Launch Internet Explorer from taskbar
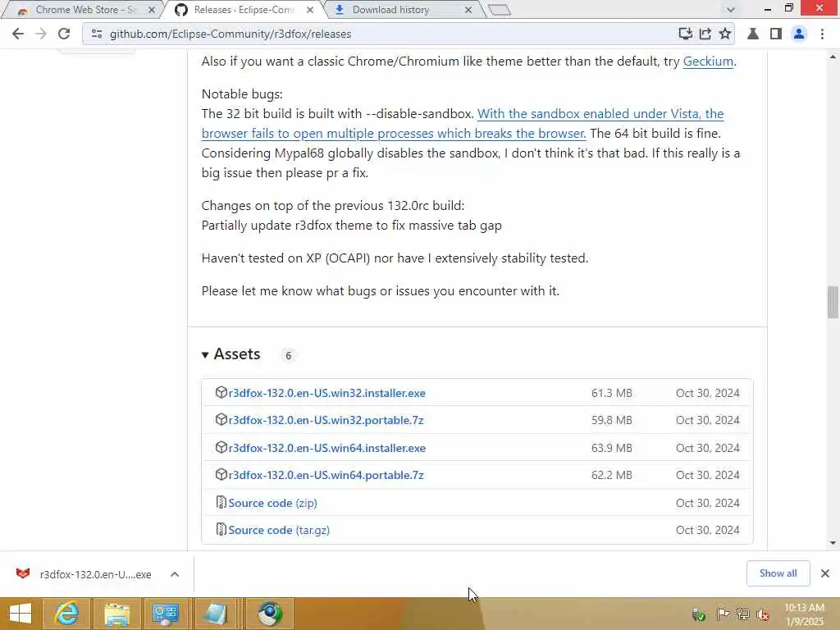This screenshot has width=840, height=630. click(67, 614)
